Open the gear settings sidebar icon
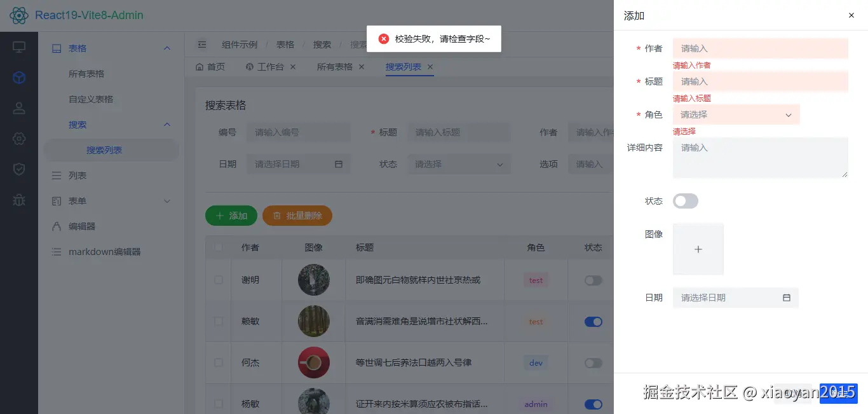 pos(19,139)
